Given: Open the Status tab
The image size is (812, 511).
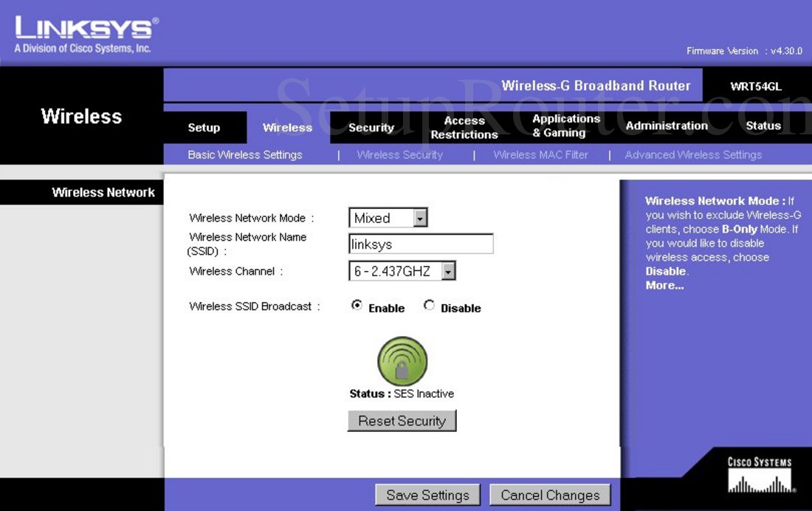Looking at the screenshot, I should click(763, 126).
